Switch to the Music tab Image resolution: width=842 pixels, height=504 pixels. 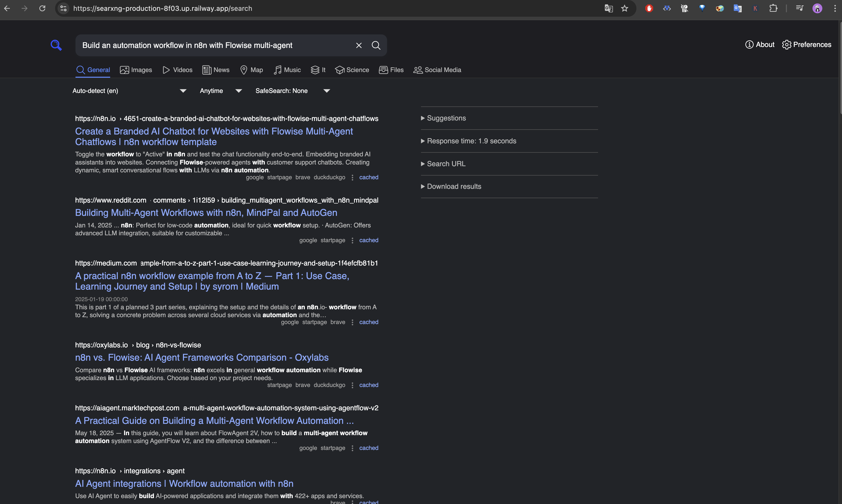[287, 70]
